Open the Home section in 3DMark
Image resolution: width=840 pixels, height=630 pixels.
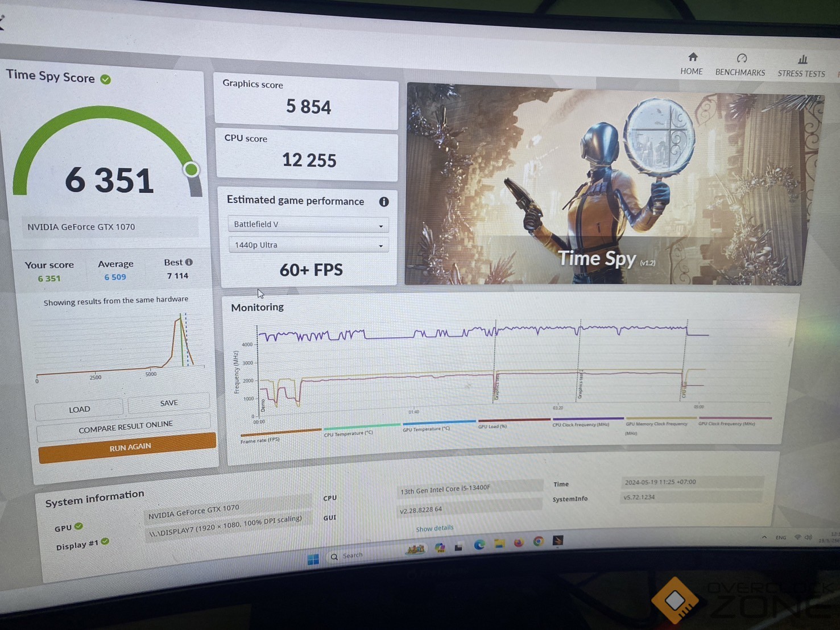click(692, 64)
